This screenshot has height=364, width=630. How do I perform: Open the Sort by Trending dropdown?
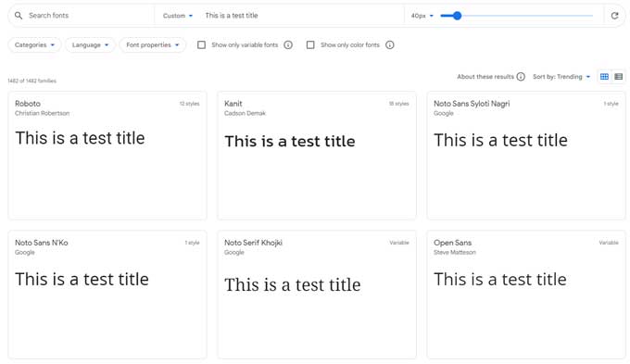[561, 77]
